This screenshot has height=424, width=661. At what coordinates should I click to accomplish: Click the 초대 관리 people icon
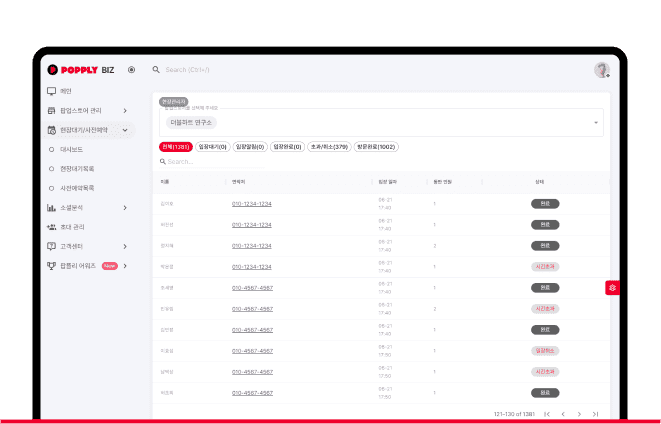51,227
